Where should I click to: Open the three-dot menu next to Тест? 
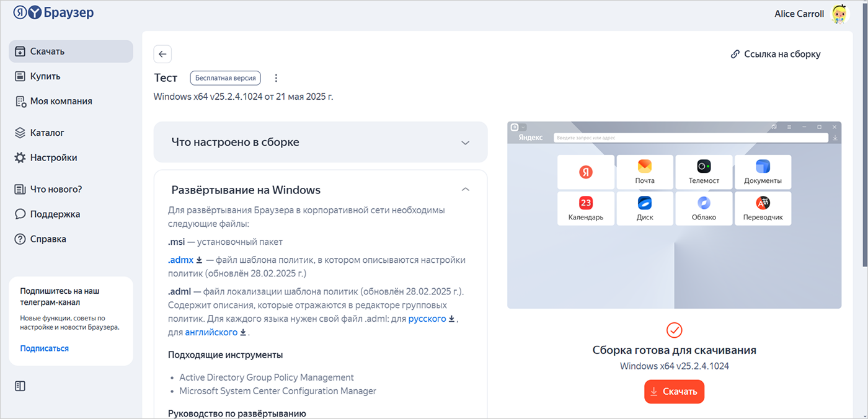277,78
